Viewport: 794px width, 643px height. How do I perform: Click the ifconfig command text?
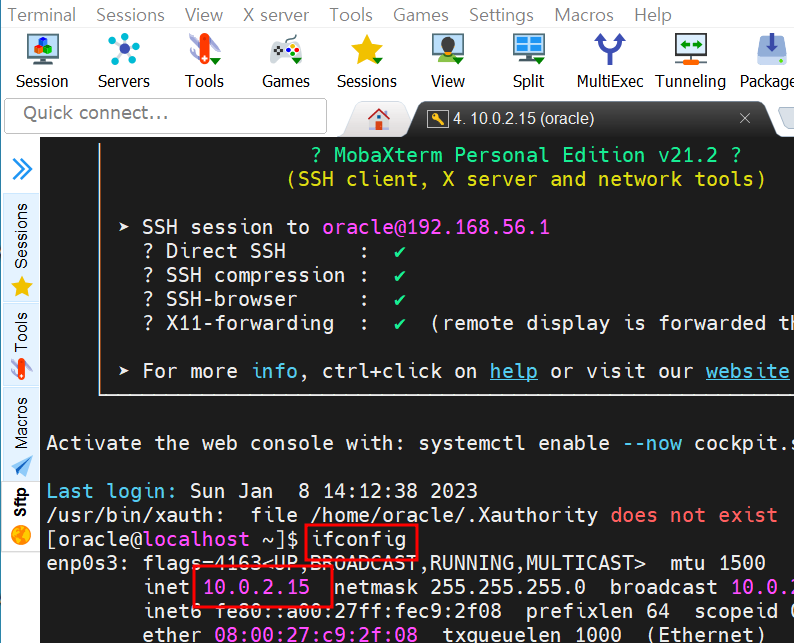click(359, 539)
